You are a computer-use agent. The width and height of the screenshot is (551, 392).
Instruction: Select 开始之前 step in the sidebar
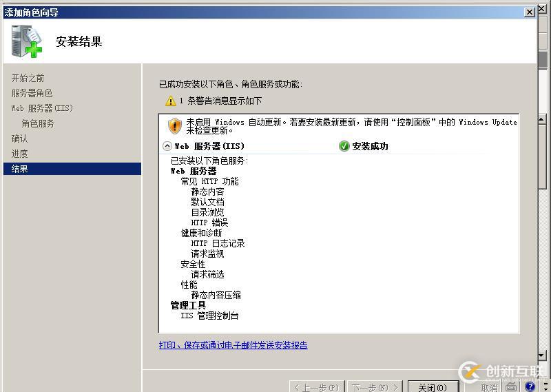[28, 78]
